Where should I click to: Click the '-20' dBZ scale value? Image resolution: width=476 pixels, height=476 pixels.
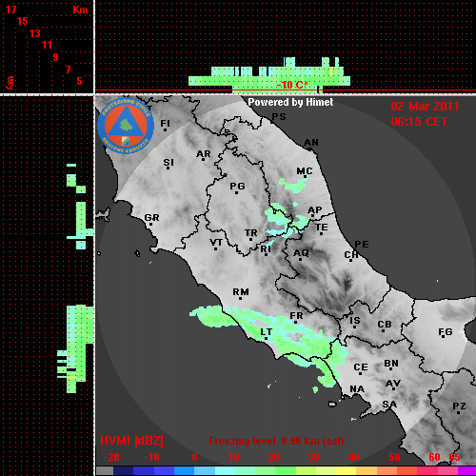pyautogui.click(x=111, y=457)
